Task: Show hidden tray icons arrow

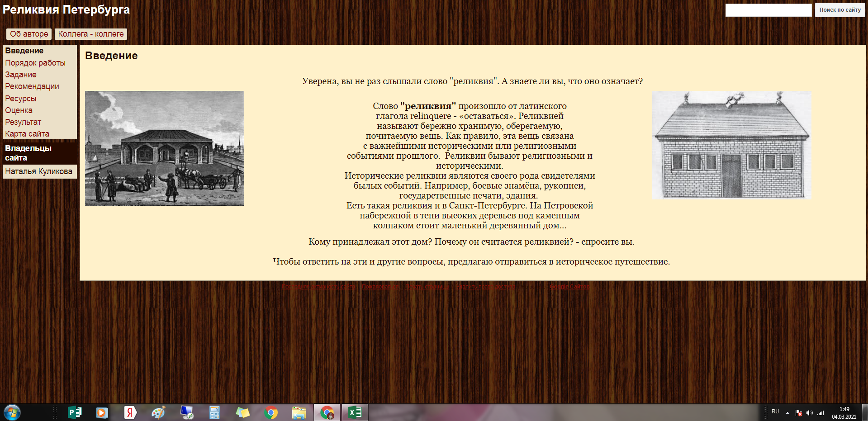Action: click(787, 412)
